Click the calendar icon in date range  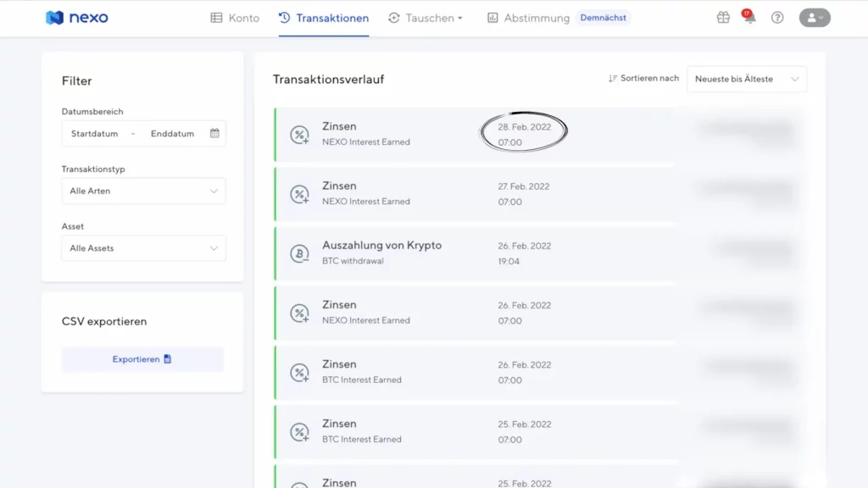tap(214, 134)
